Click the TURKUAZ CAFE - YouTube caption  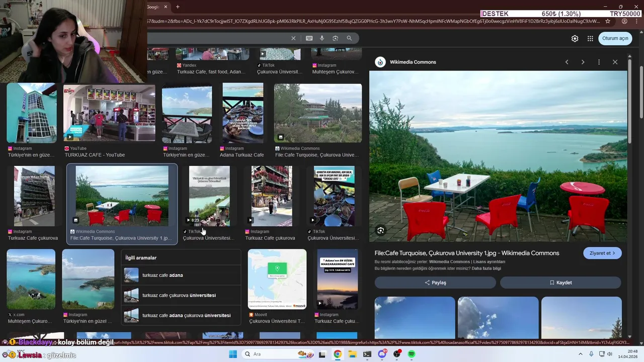pyautogui.click(x=95, y=155)
